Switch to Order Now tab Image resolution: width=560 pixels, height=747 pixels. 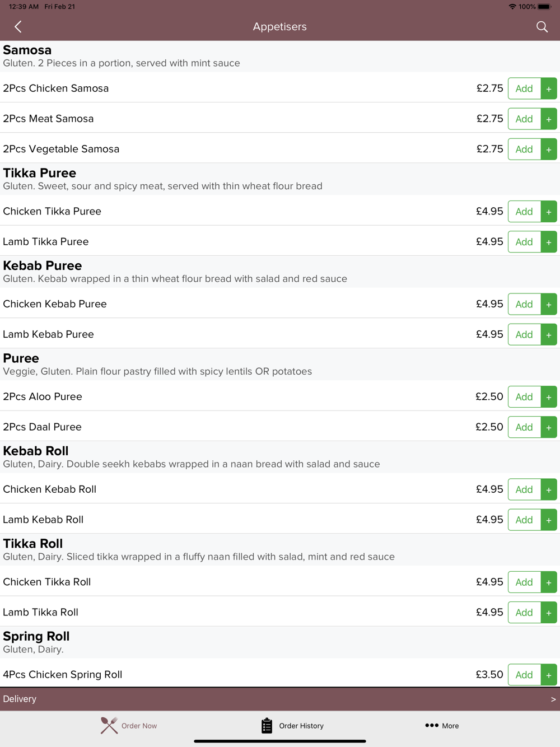[129, 726]
